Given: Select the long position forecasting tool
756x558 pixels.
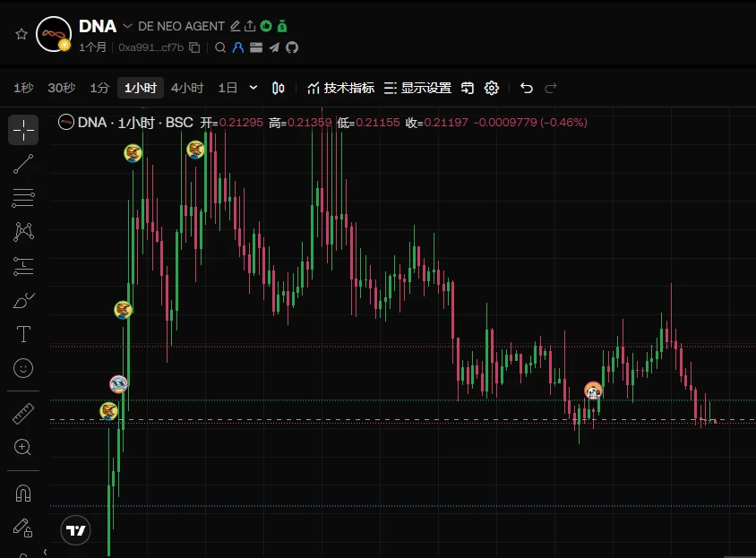Looking at the screenshot, I should click(x=23, y=266).
